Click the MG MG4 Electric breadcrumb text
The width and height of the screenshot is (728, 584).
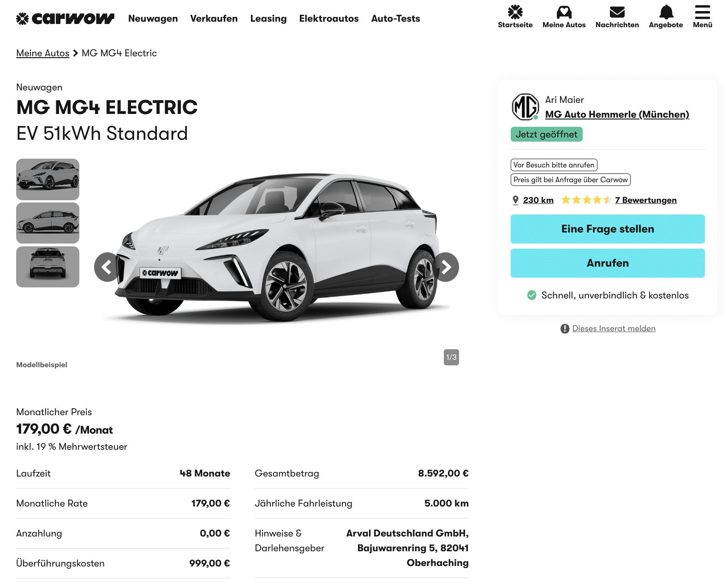click(119, 53)
